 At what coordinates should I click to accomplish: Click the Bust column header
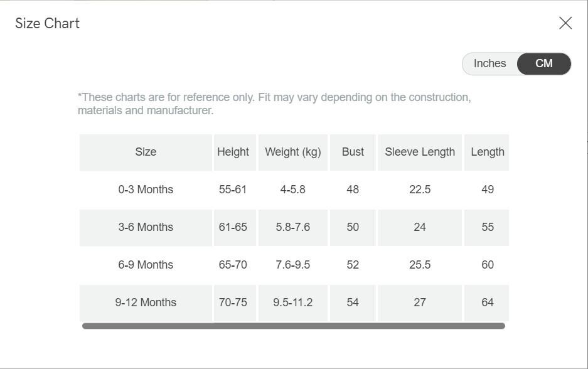353,152
